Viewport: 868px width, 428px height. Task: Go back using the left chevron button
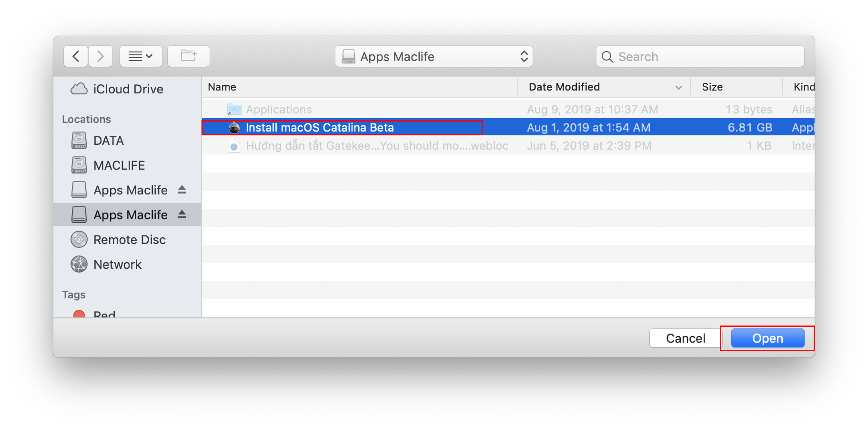[76, 57]
